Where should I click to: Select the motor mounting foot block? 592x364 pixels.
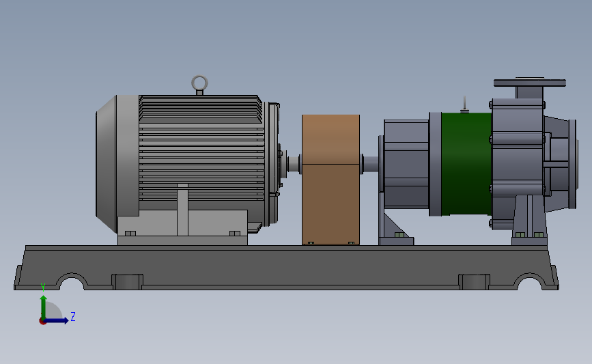coord(183,227)
